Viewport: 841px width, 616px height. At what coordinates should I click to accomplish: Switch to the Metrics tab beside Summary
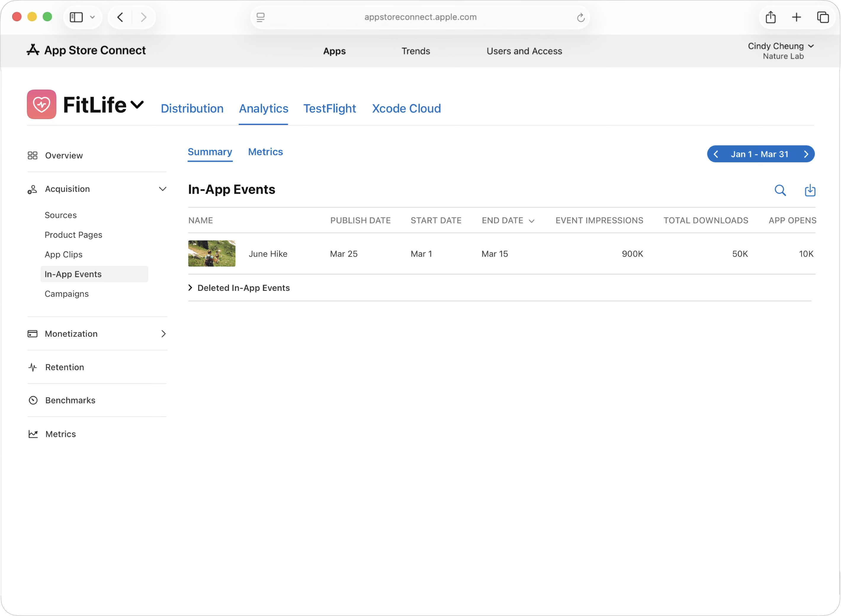click(x=265, y=152)
